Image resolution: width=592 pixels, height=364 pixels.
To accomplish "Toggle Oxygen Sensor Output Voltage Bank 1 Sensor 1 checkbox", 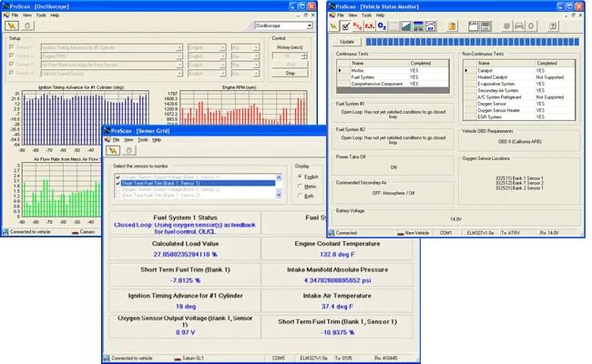I will pos(117,177).
